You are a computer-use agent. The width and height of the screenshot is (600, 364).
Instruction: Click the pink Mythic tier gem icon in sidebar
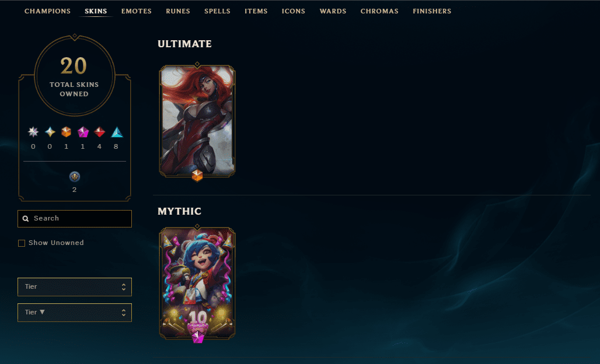click(83, 132)
